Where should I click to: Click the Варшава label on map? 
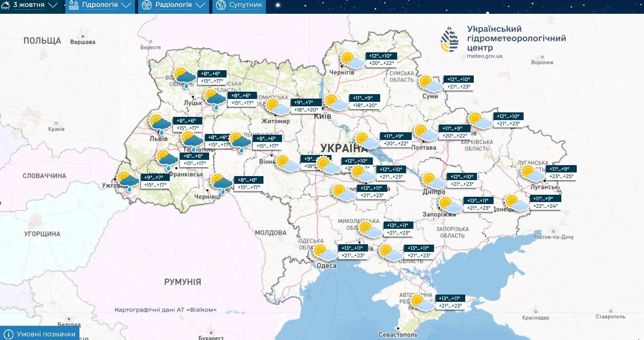click(83, 42)
